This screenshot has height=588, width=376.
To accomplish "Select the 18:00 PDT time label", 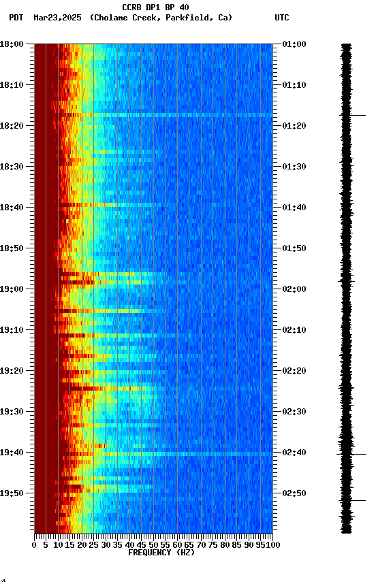I will point(12,44).
